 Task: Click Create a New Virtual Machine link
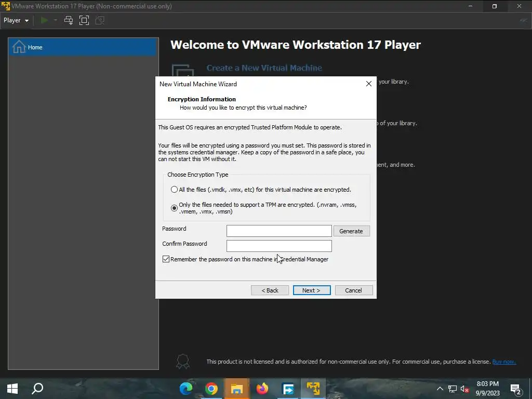coord(264,68)
